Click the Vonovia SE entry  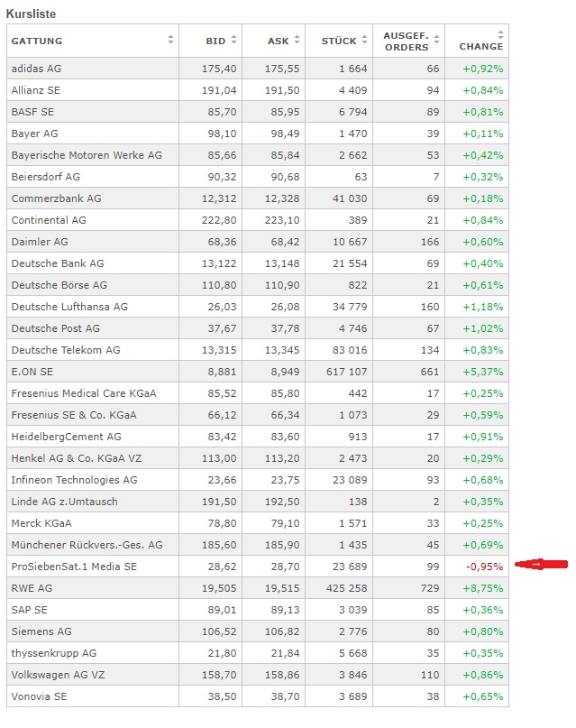tap(39, 696)
